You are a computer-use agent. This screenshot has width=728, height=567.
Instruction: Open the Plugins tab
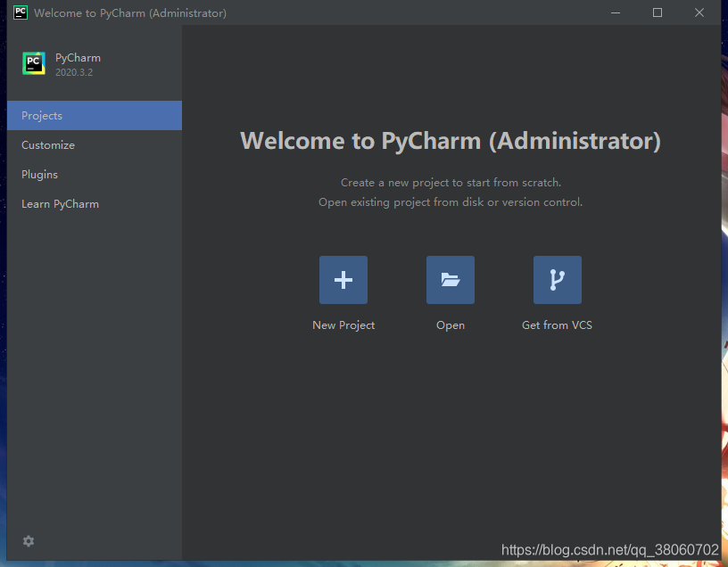coord(95,175)
